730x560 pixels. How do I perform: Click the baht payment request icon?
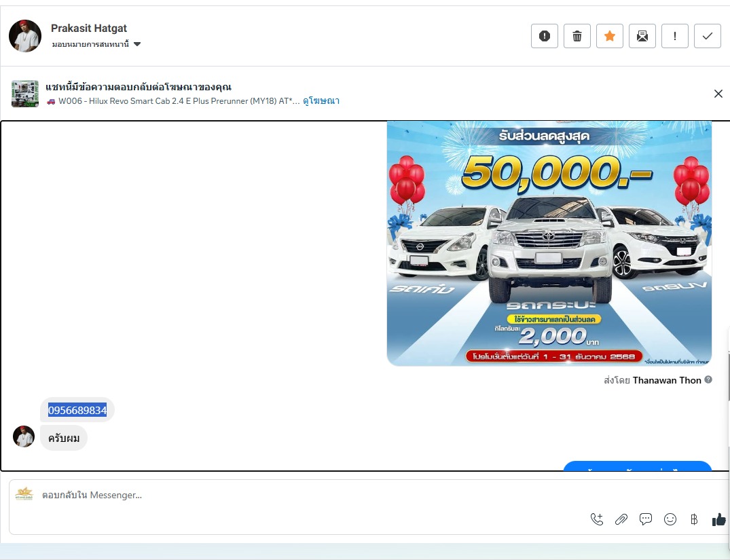pyautogui.click(x=694, y=519)
